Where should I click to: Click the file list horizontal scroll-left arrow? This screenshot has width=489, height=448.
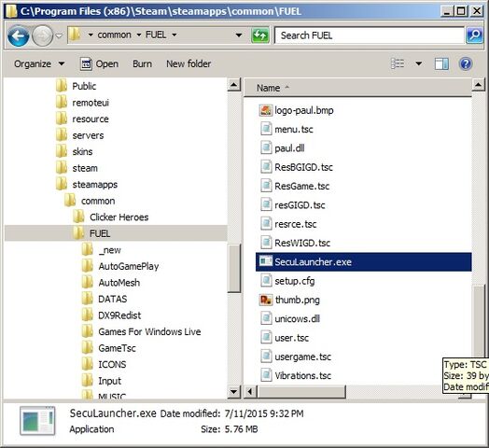coord(250,391)
